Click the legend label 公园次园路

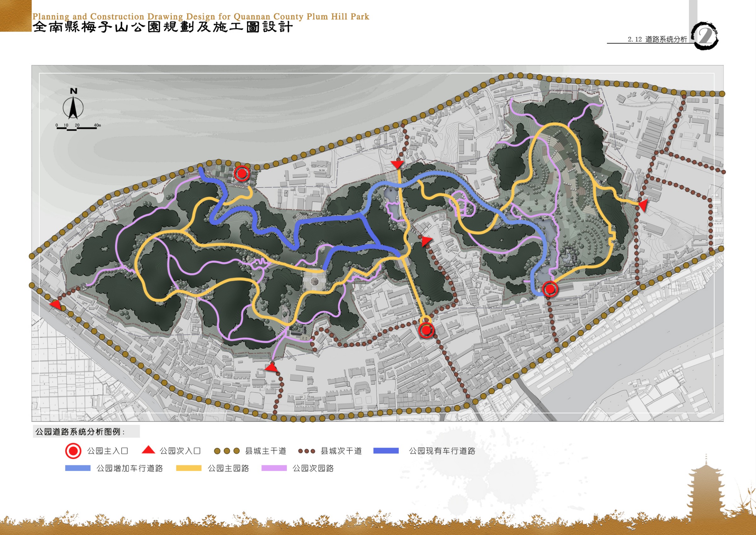313,468
